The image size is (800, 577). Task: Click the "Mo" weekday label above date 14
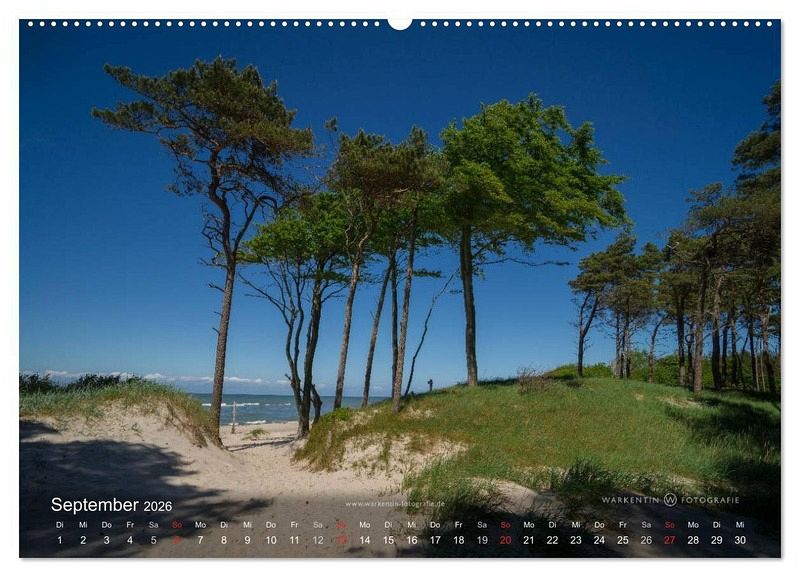[x=365, y=524]
